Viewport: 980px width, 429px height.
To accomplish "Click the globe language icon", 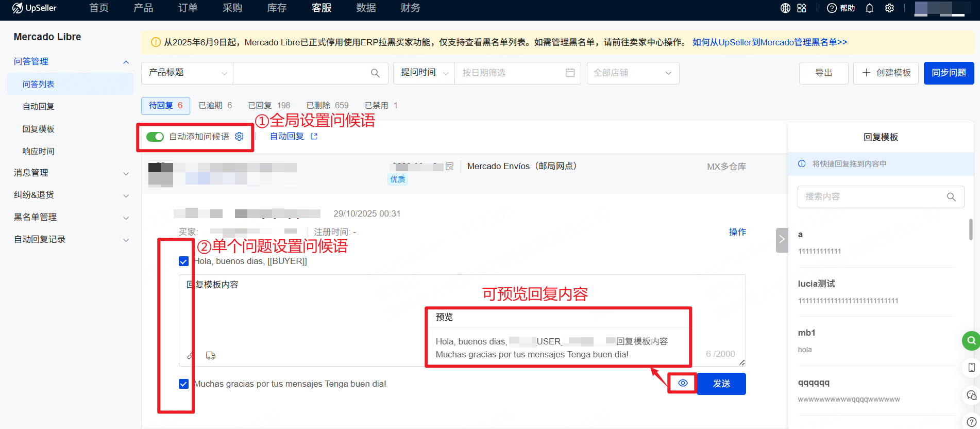I will point(785,8).
